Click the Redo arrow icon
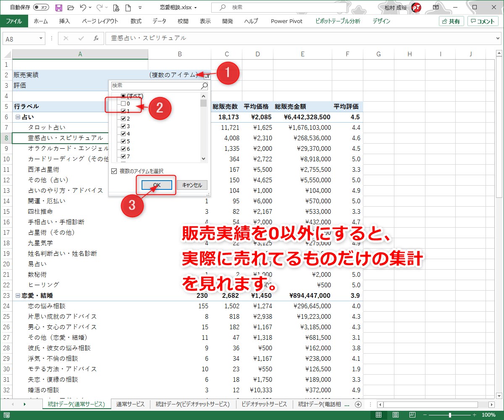 (99, 7)
